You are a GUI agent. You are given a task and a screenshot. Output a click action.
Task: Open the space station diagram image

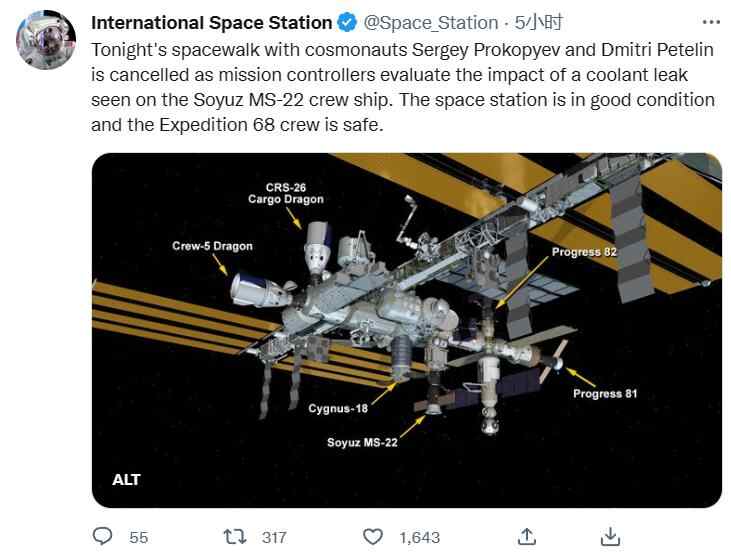point(406,330)
